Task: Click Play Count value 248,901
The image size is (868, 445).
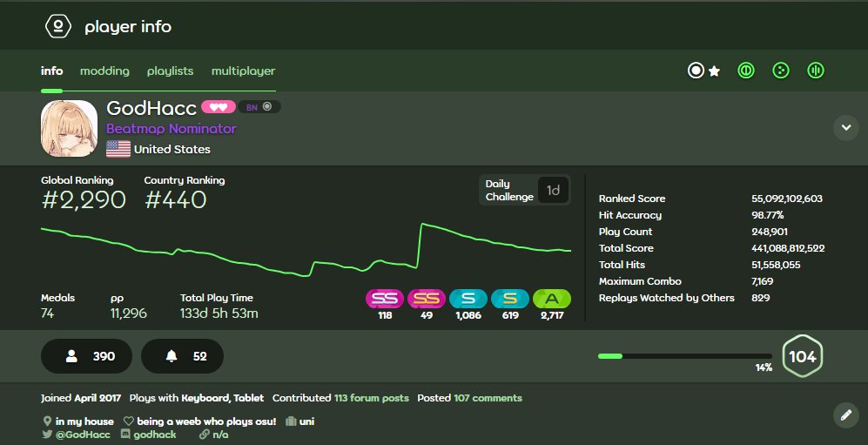Action: point(769,232)
